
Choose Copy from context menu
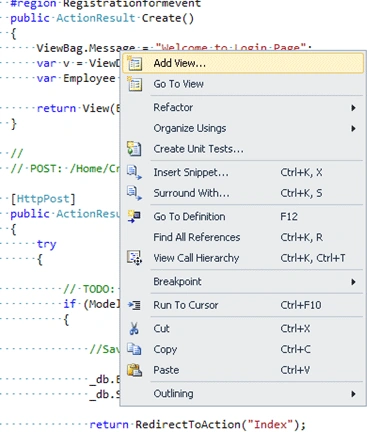tap(243, 349)
